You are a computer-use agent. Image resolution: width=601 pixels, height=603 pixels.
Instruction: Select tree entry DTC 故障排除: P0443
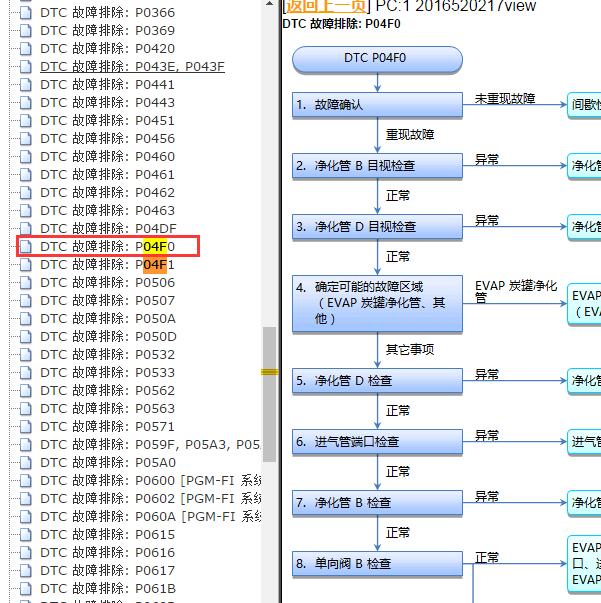tap(107, 103)
